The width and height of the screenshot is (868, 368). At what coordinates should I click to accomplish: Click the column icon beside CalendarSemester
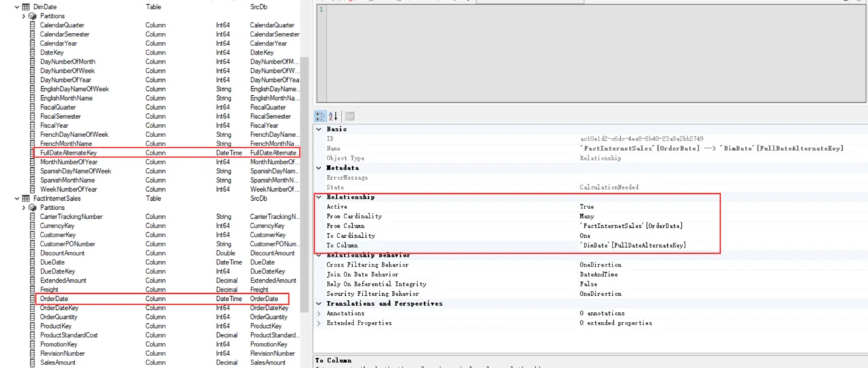click(32, 34)
